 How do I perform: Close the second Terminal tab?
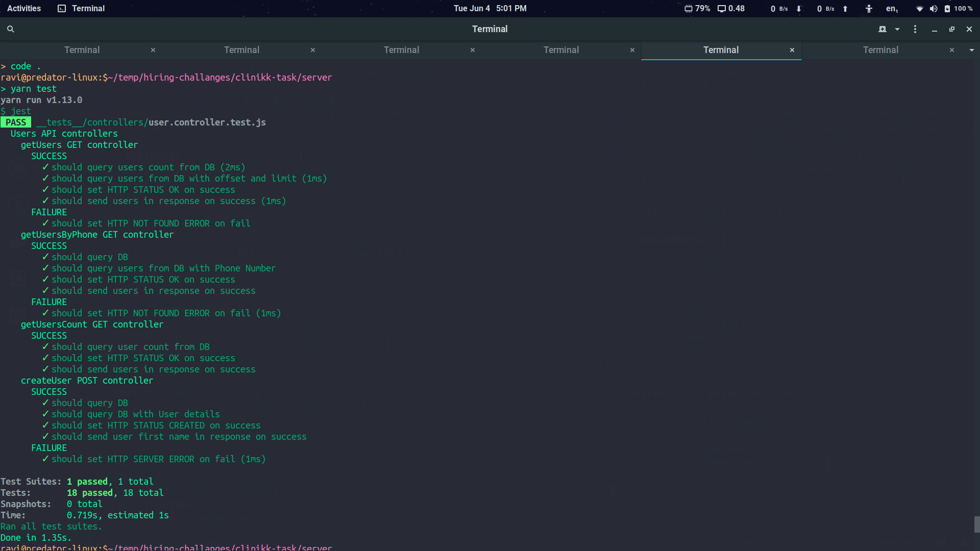pos(313,50)
